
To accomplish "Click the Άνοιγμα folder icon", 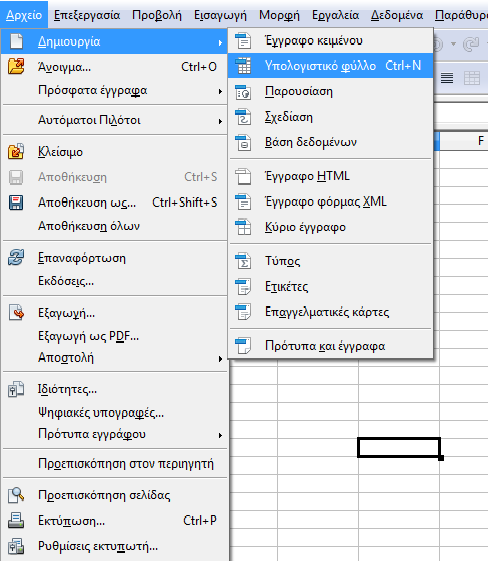I will pyautogui.click(x=16, y=67).
